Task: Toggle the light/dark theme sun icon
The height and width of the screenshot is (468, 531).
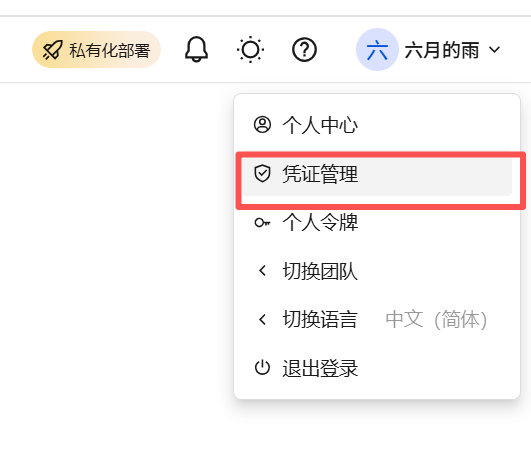Action: 250,49
